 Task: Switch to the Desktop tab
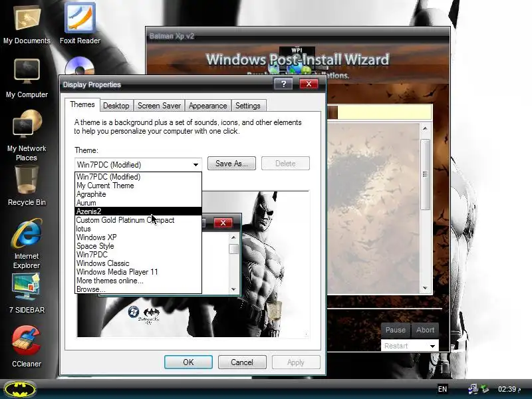coord(116,106)
